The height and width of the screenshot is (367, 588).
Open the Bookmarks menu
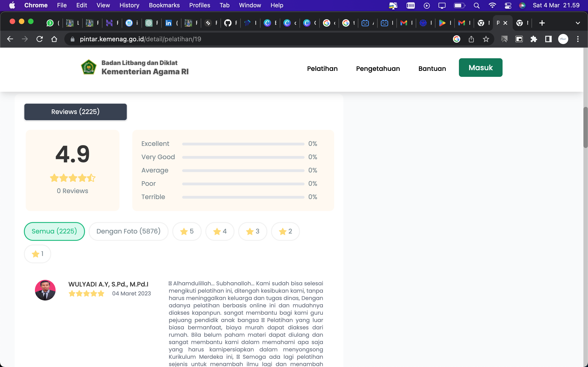click(164, 5)
